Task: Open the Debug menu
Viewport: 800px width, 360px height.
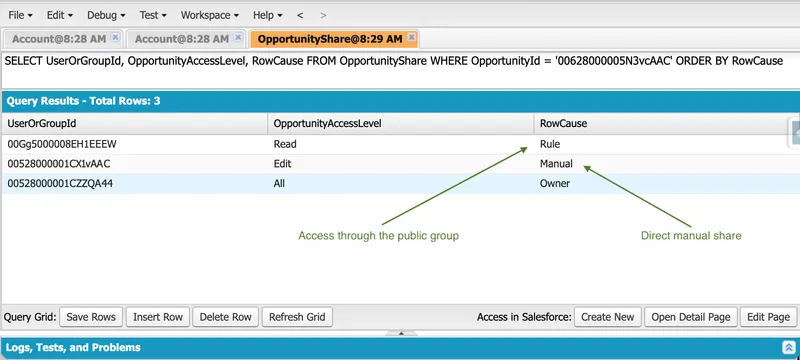Action: pos(106,15)
